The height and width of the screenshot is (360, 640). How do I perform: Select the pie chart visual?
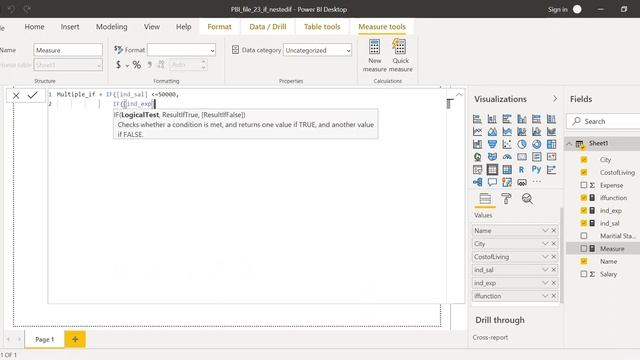click(x=522, y=144)
